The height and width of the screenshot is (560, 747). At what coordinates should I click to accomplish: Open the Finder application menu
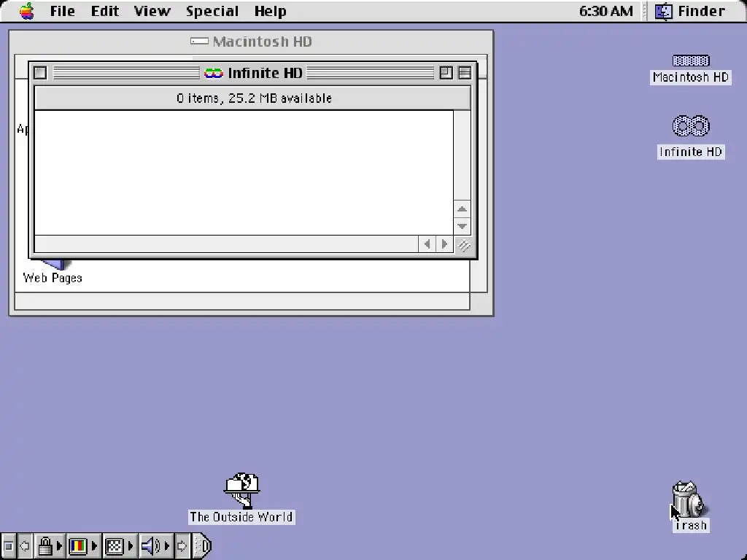pyautogui.click(x=690, y=11)
